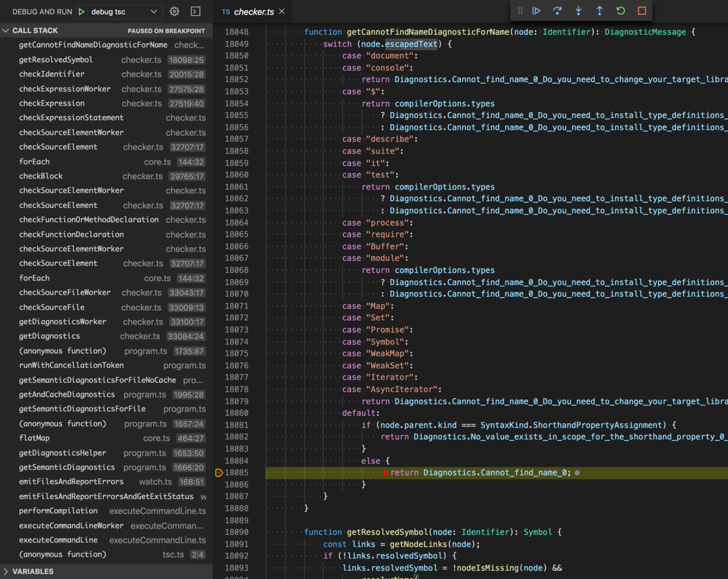Open launch.json via the gear icon

tap(174, 12)
